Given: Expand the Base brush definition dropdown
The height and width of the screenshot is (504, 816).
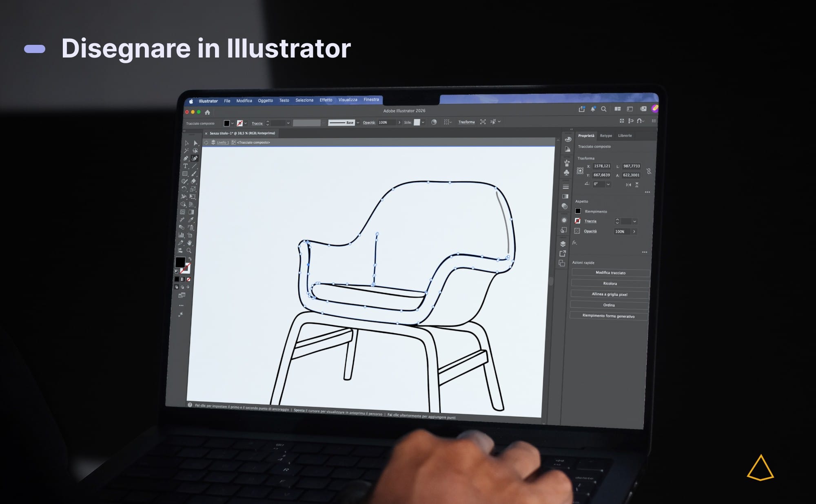Looking at the screenshot, I should 358,122.
